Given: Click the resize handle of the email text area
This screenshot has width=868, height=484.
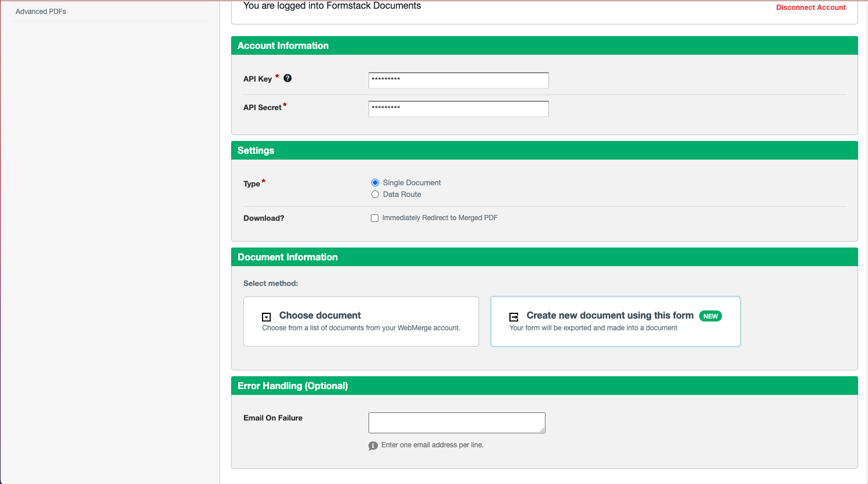Looking at the screenshot, I should 543,430.
